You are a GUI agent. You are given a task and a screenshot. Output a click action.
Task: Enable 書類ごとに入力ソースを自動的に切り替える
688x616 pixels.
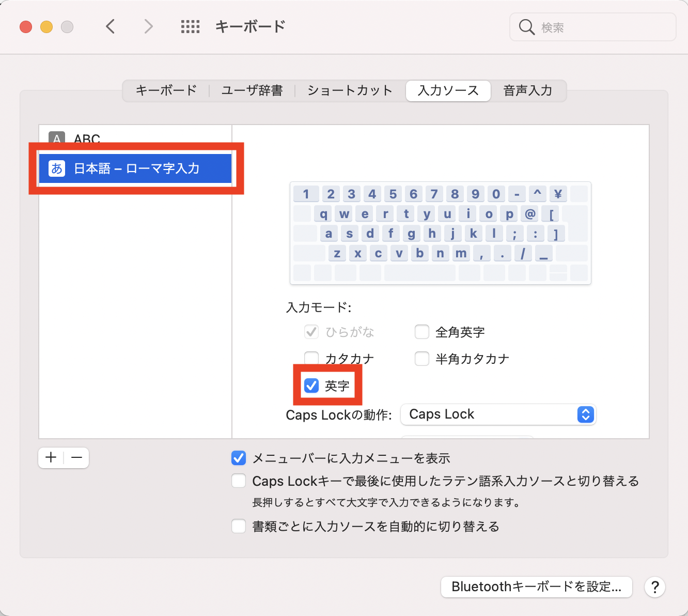tap(239, 526)
